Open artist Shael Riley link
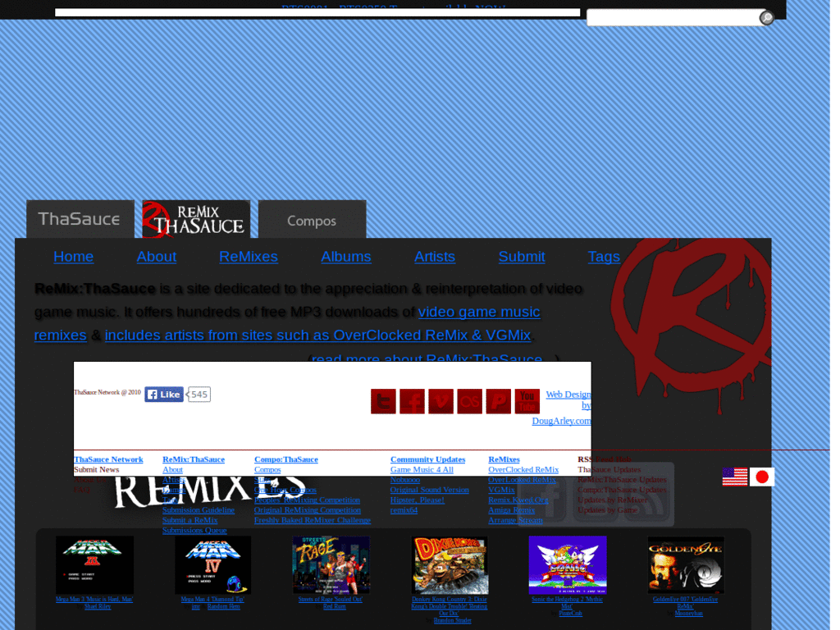This screenshot has width=840, height=630. 98,607
